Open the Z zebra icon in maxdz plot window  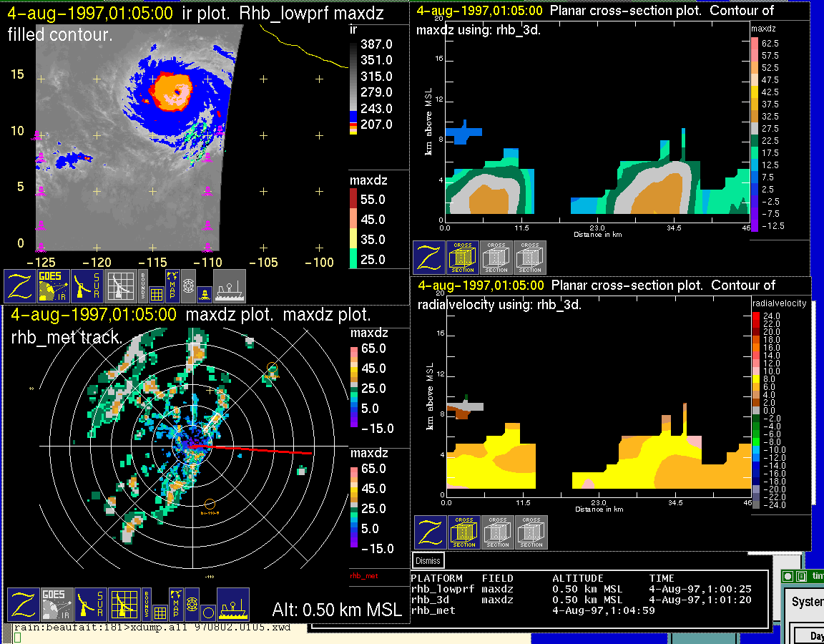click(x=23, y=605)
